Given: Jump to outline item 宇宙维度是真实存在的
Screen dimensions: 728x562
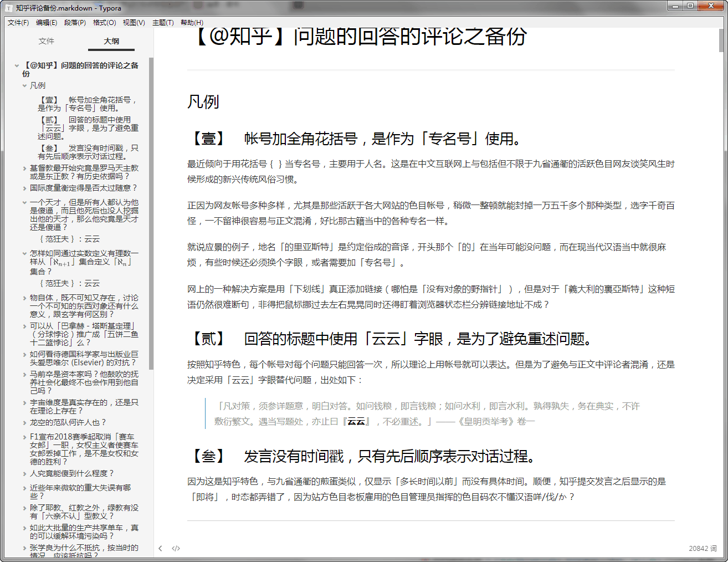Looking at the screenshot, I should coord(84,406).
